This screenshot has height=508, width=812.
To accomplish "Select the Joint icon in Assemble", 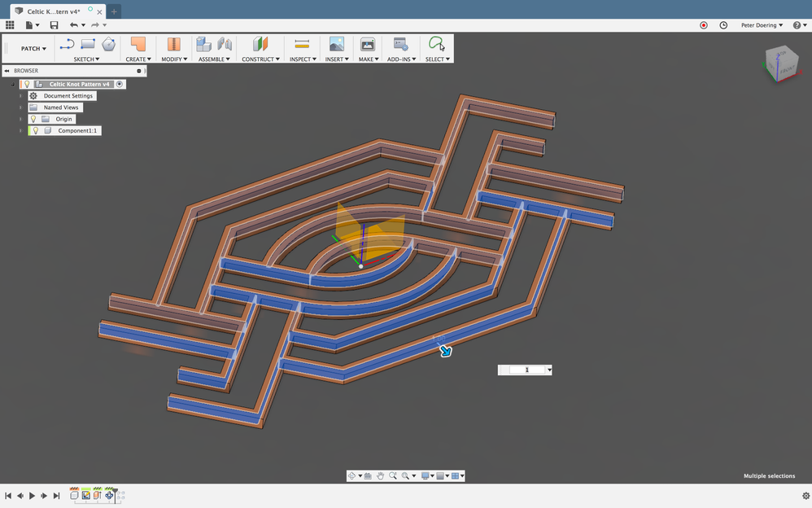I will point(225,44).
